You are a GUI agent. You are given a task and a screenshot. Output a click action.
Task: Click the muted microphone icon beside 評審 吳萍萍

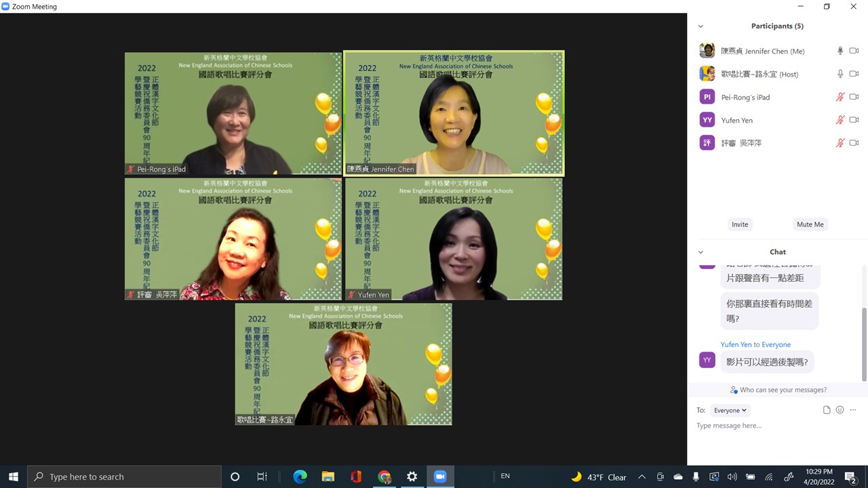[840, 142]
